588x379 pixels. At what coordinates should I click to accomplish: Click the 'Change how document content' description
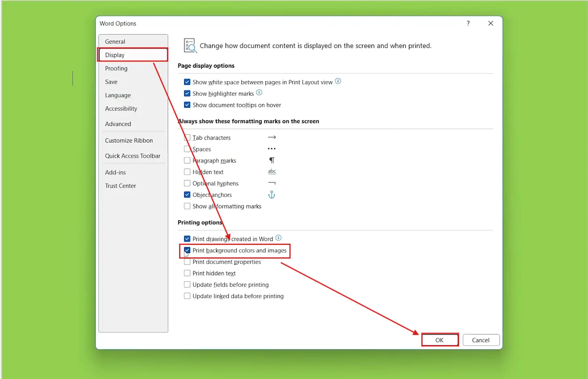point(315,46)
